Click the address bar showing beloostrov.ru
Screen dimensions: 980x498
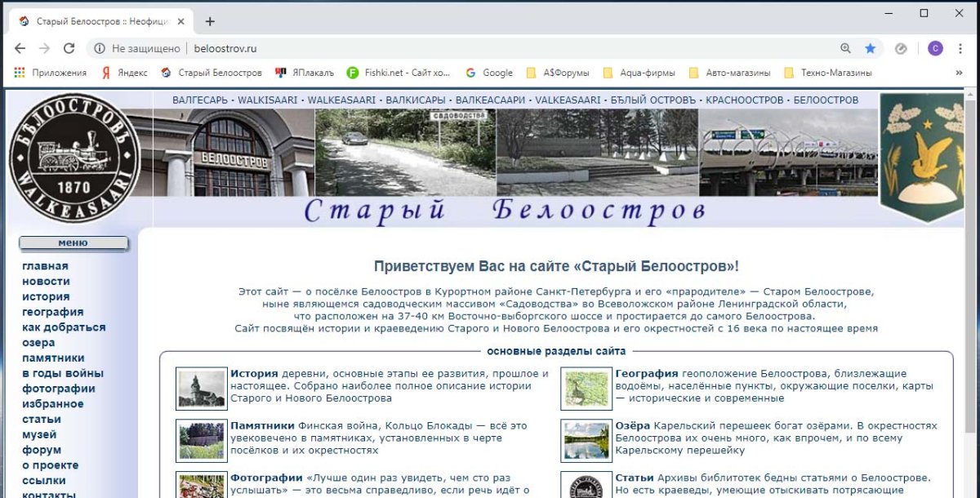408,48
